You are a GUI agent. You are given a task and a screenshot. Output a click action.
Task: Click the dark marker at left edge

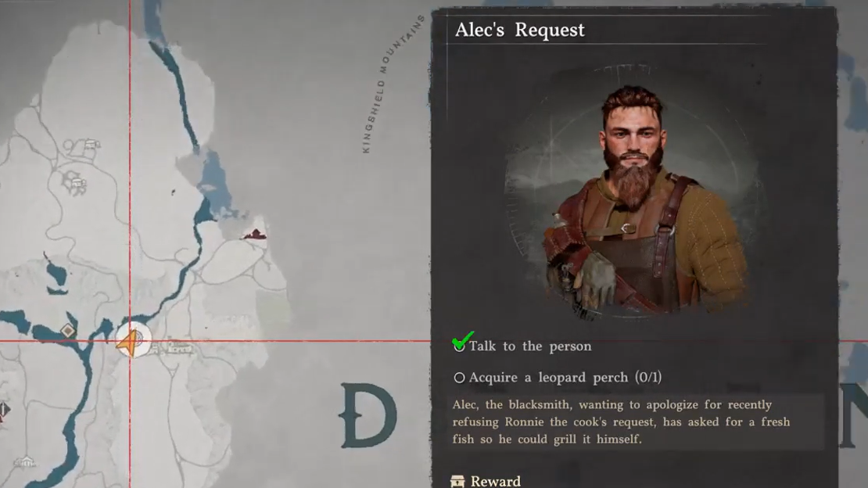coord(3,411)
